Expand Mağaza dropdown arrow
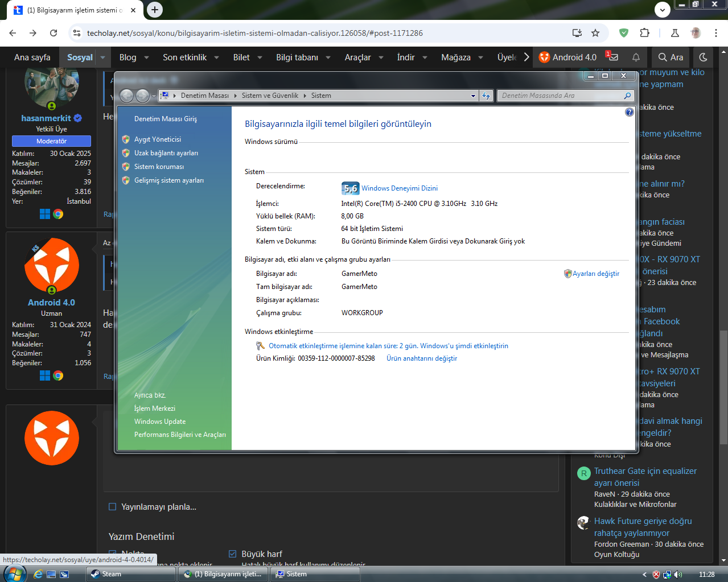The height and width of the screenshot is (582, 728). pos(480,57)
